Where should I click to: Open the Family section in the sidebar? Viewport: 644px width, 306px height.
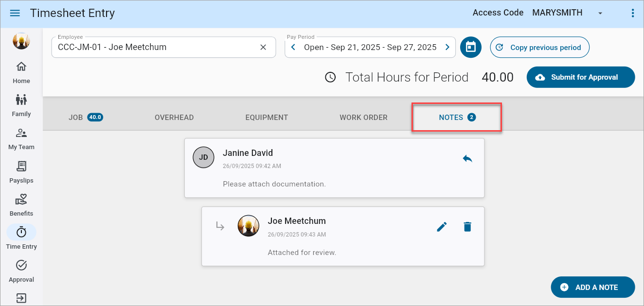[x=21, y=105]
